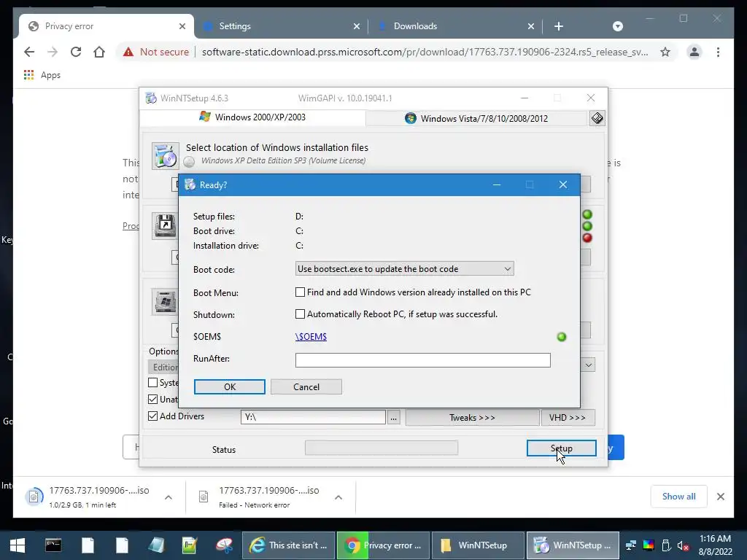Image resolution: width=747 pixels, height=560 pixels.
Task: Open the Chrome profile menu
Action: point(694,52)
